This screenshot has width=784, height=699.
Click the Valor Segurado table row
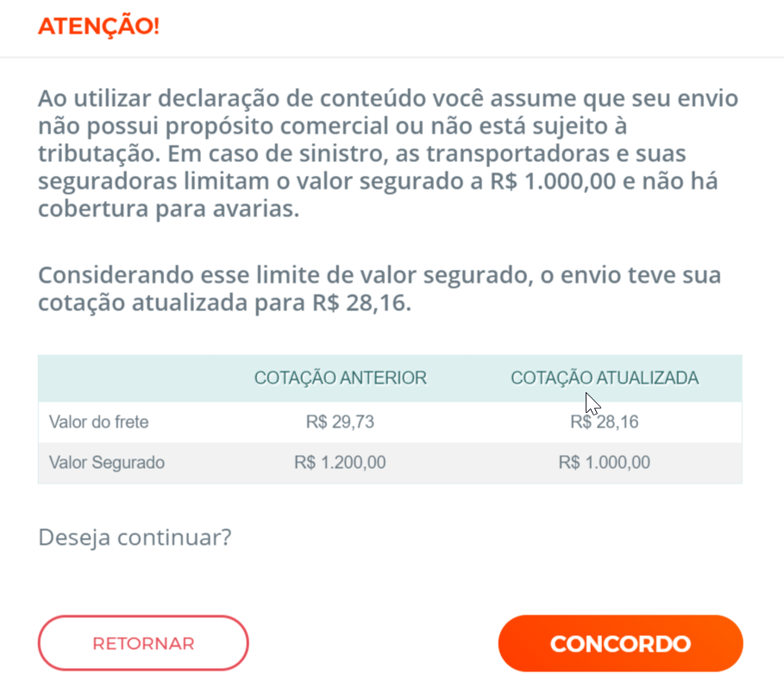tap(390, 463)
